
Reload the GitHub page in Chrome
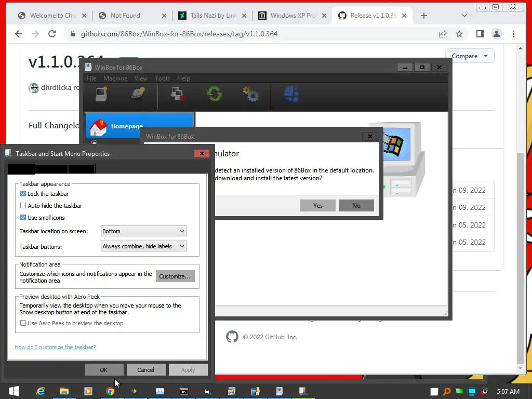coord(51,34)
